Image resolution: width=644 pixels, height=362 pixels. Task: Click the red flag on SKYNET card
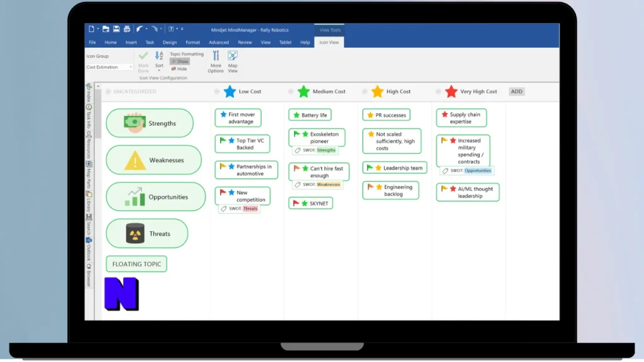(296, 203)
